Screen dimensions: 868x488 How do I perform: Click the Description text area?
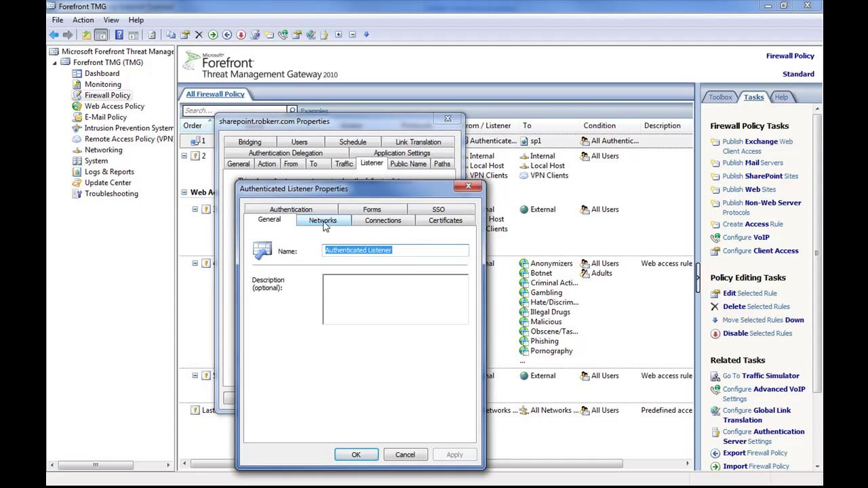395,300
